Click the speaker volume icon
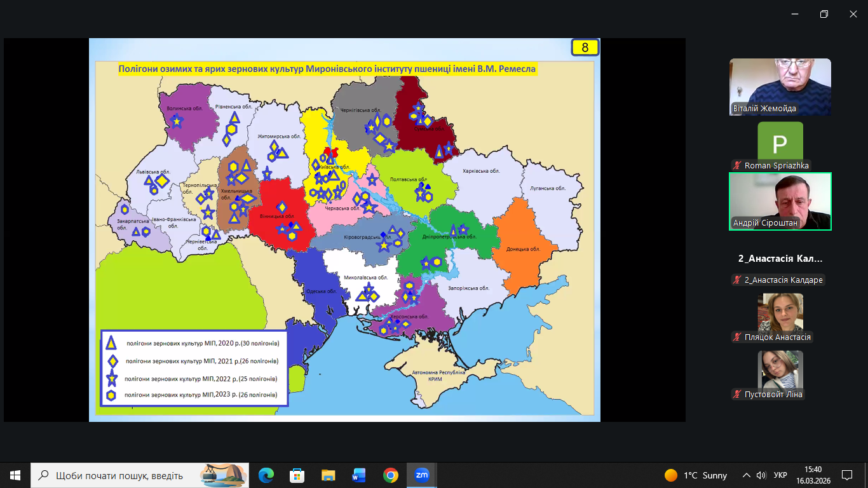This screenshot has width=868, height=488. (x=761, y=475)
